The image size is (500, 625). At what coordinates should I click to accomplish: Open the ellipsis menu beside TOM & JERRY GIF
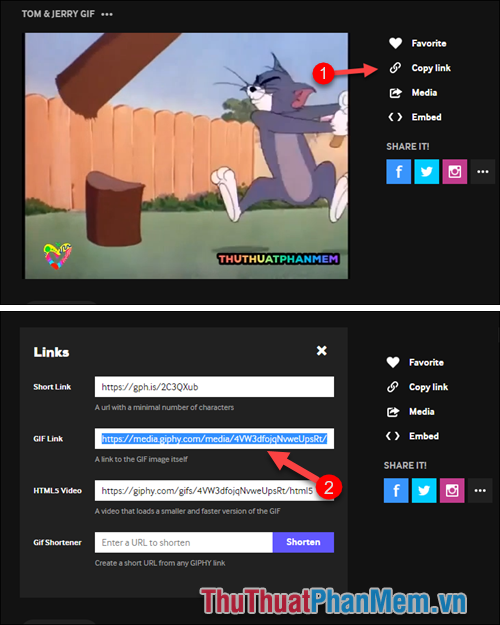tap(107, 14)
